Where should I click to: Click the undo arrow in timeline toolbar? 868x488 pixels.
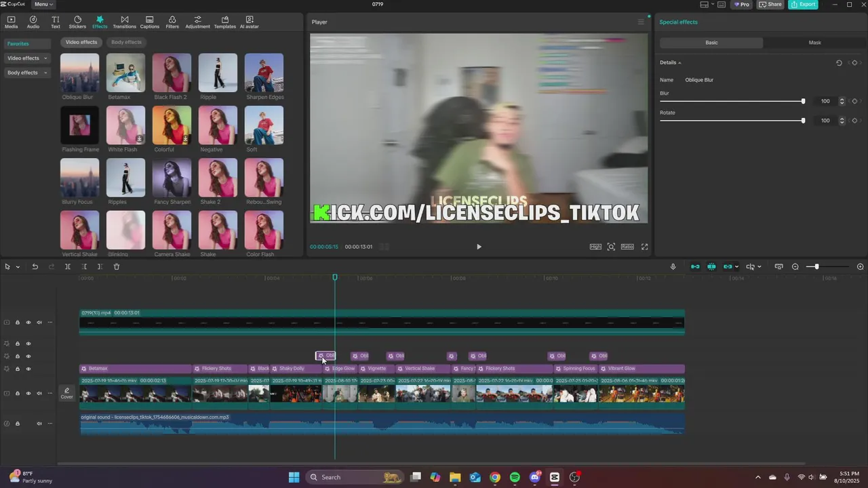(x=35, y=266)
